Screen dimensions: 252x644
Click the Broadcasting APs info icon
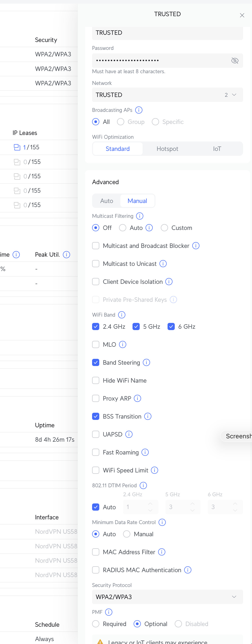139,110
